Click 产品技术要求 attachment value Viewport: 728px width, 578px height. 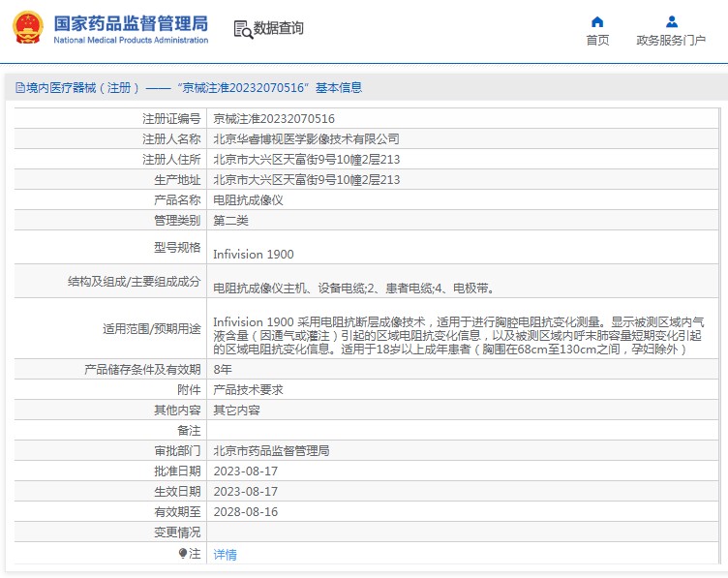pyautogui.click(x=248, y=389)
